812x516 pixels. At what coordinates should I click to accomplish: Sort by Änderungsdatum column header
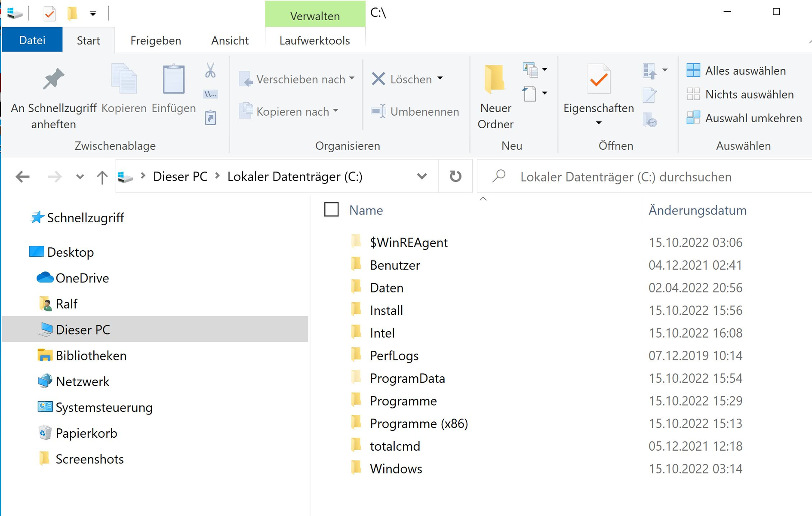(x=697, y=210)
